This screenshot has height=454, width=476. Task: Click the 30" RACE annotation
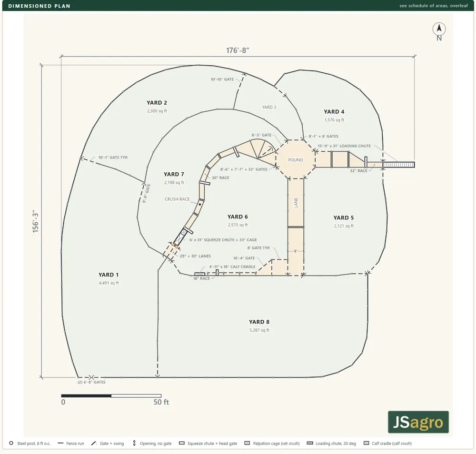(220, 178)
